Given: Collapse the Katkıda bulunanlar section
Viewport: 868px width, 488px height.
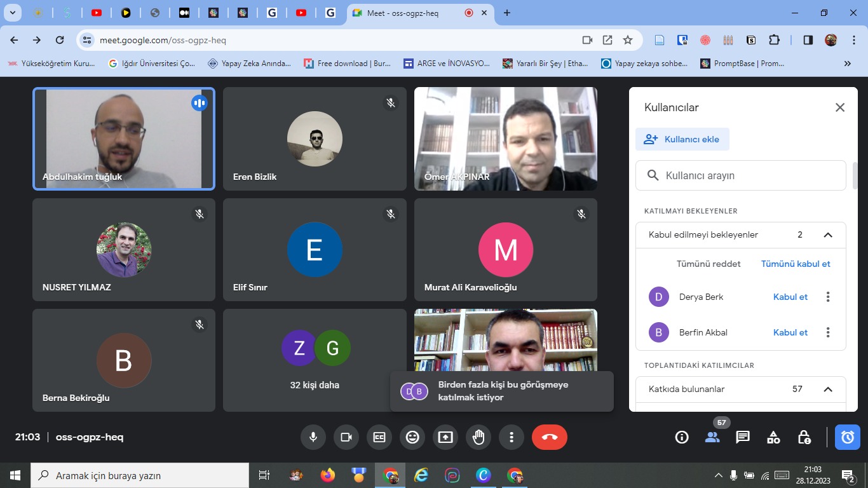Looking at the screenshot, I should [828, 389].
